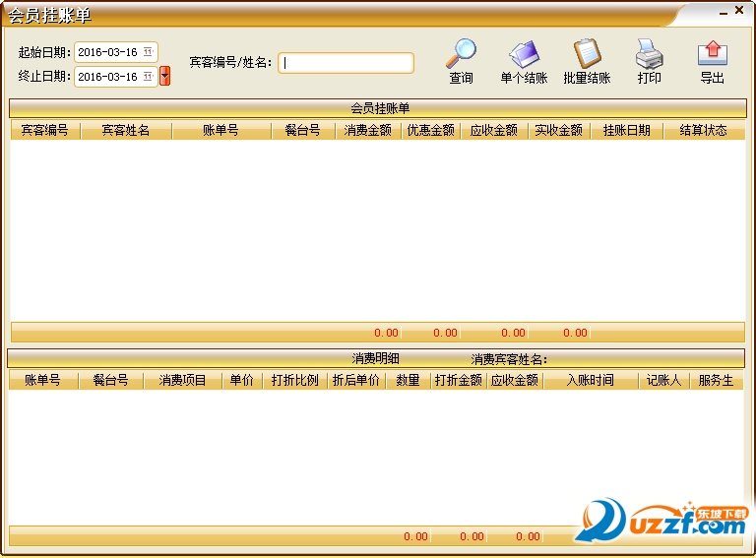This screenshot has width=756, height=558.
Task: Click the 消费金额 column header
Action: (368, 130)
